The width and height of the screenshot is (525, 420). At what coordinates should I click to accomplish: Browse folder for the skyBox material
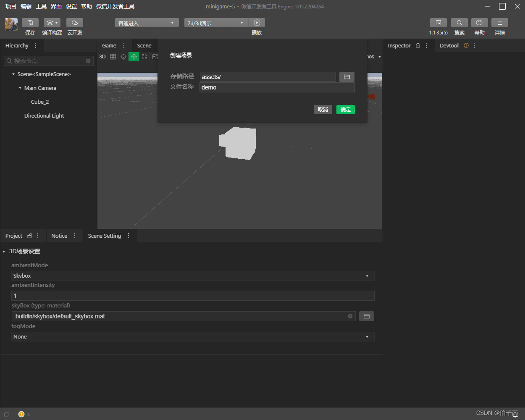coord(367,316)
